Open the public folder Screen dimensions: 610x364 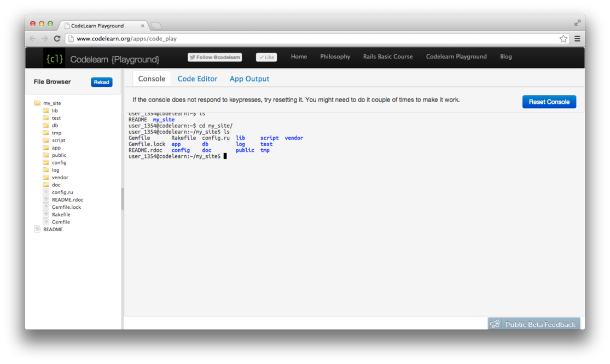55,155
